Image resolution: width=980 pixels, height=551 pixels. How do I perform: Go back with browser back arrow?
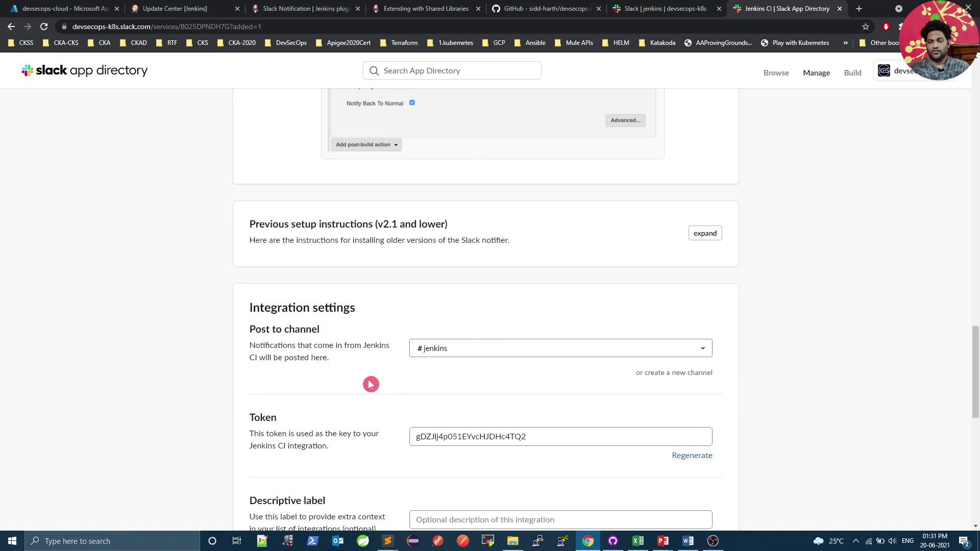click(11, 27)
